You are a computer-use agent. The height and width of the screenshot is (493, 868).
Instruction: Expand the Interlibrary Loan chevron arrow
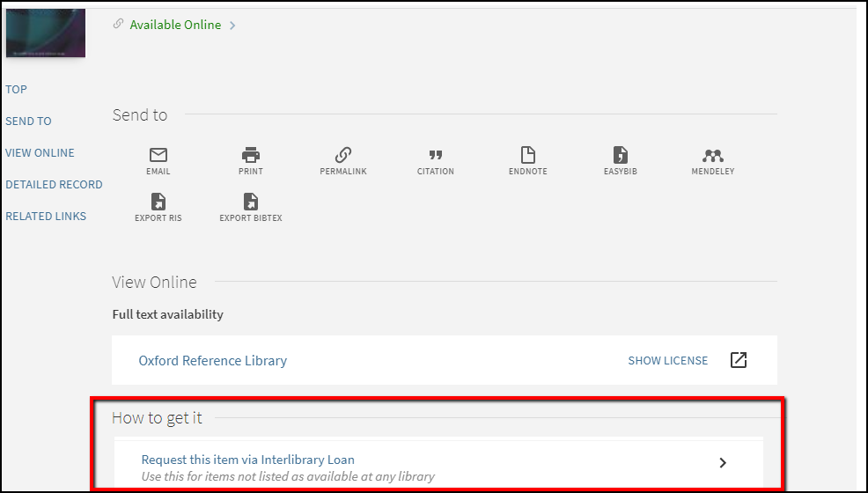(723, 462)
